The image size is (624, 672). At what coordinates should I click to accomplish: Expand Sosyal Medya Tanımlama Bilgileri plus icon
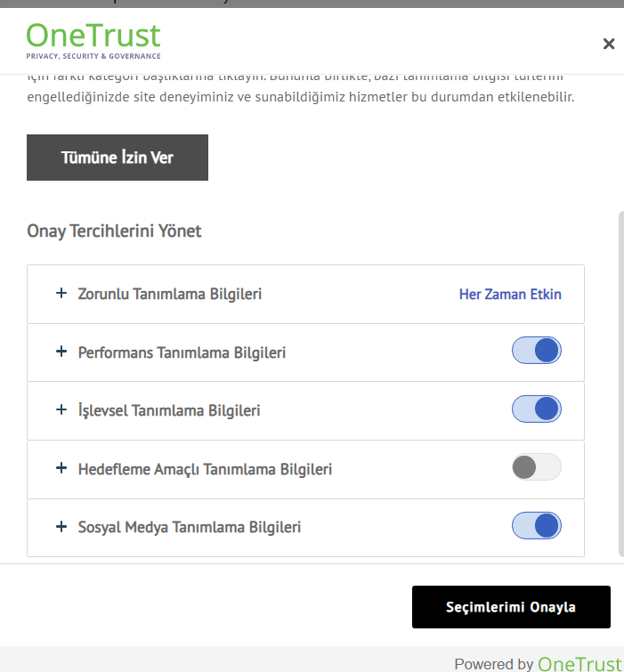pyautogui.click(x=61, y=527)
